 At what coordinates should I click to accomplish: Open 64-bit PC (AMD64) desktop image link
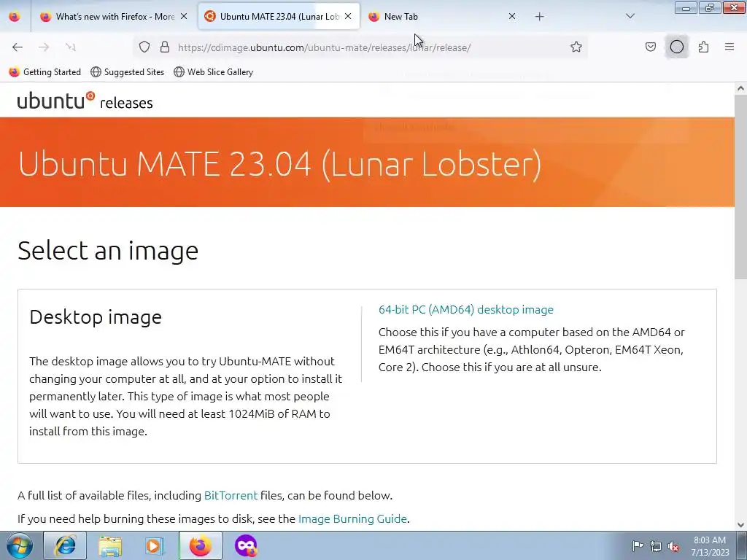(x=466, y=309)
